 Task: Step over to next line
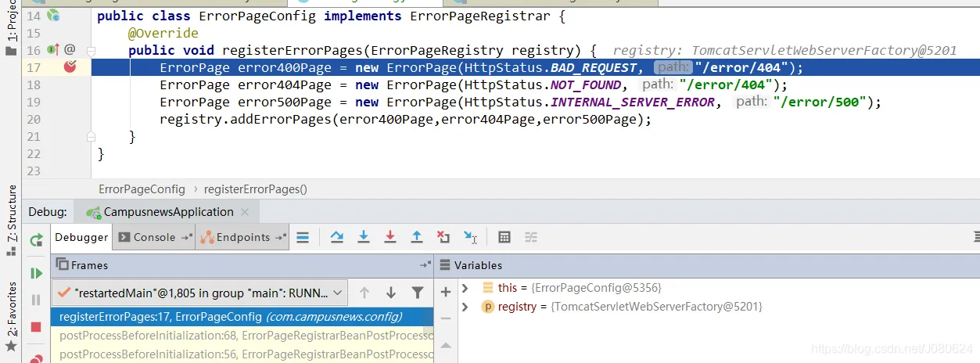(x=336, y=237)
